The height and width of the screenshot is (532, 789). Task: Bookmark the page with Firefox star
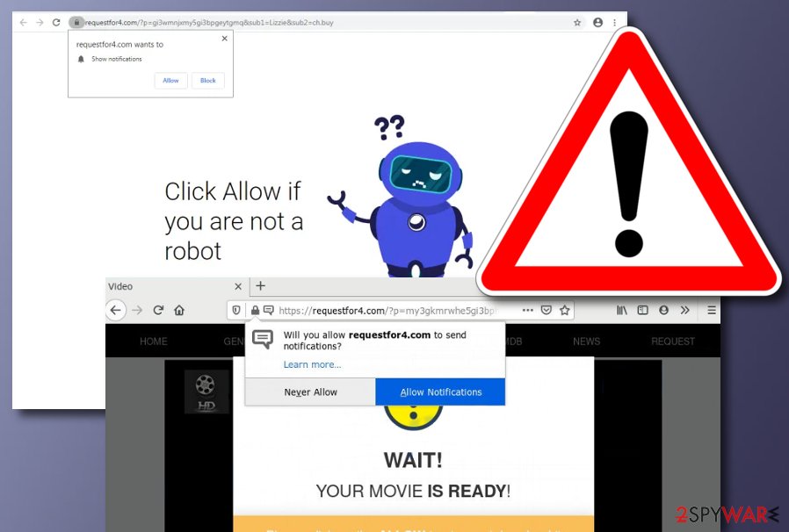tap(565, 310)
